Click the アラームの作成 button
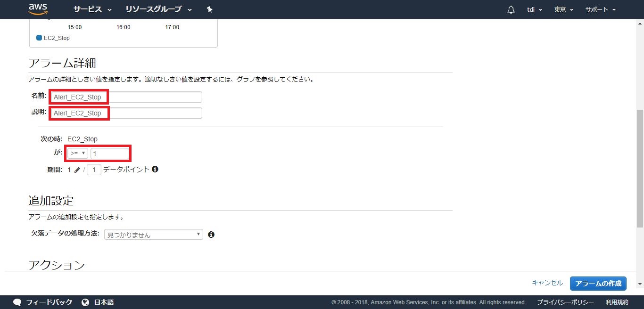644x309 pixels. coord(598,283)
